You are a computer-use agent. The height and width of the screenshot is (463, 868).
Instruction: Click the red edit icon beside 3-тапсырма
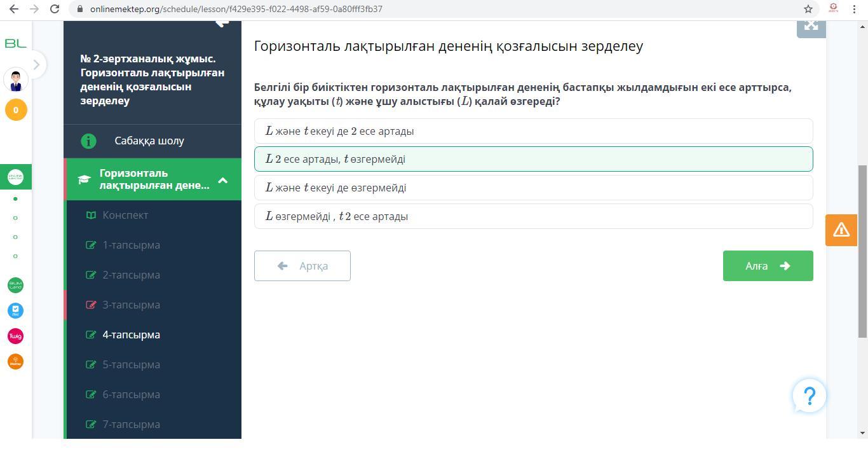pos(91,305)
